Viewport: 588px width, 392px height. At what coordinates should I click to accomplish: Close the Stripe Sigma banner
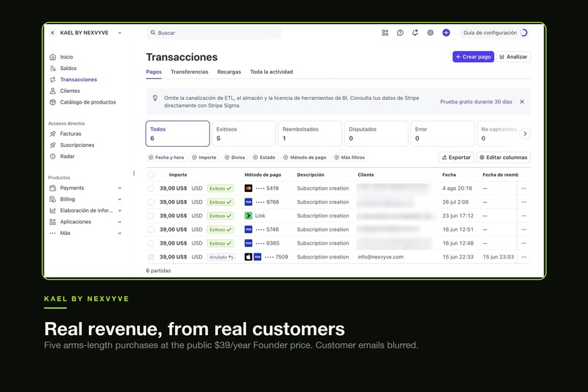(x=522, y=101)
